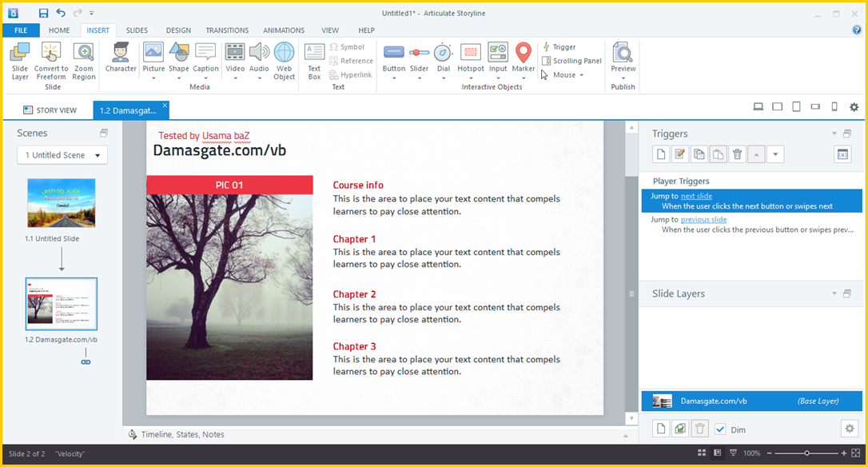
Task: Open the Mouse dropdown in ribbon
Action: click(563, 75)
